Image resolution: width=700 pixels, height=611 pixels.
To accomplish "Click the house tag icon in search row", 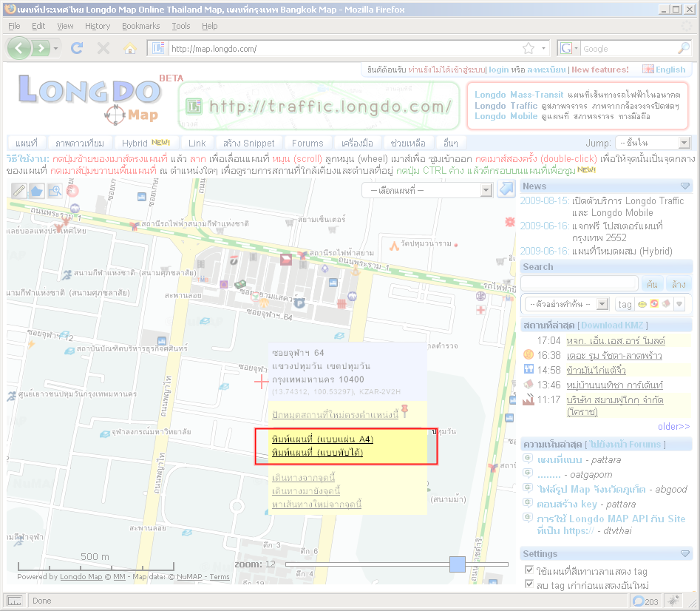I will [666, 304].
